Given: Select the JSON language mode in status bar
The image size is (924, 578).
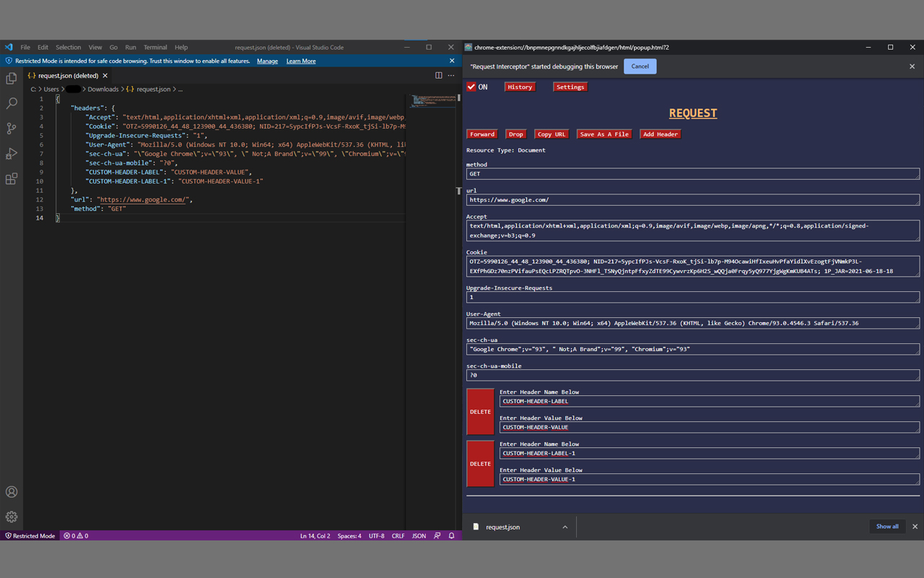Looking at the screenshot, I should coord(419,536).
